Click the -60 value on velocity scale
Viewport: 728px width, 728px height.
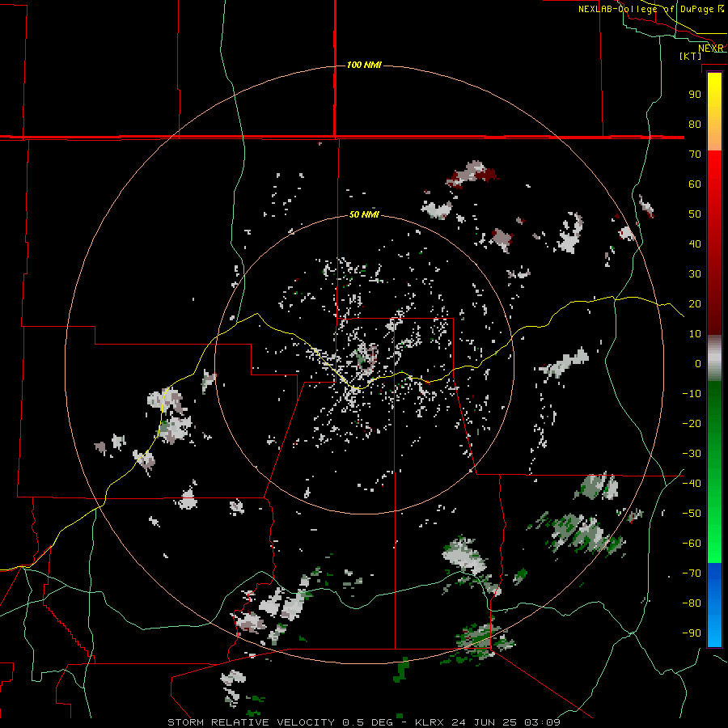pyautogui.click(x=692, y=544)
